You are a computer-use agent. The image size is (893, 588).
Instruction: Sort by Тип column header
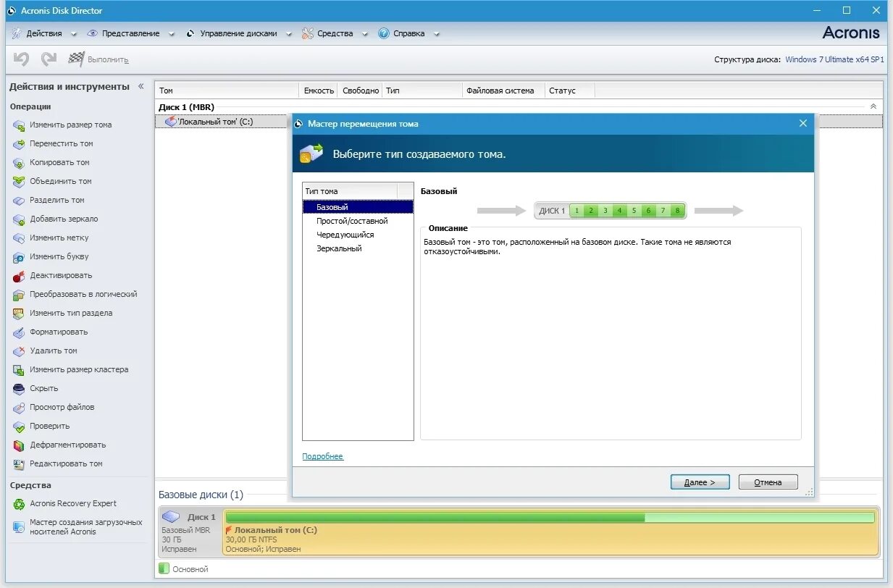[422, 91]
